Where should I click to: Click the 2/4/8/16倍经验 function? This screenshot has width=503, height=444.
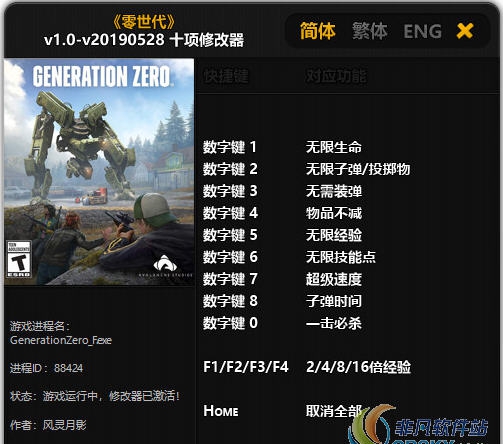[x=358, y=367]
